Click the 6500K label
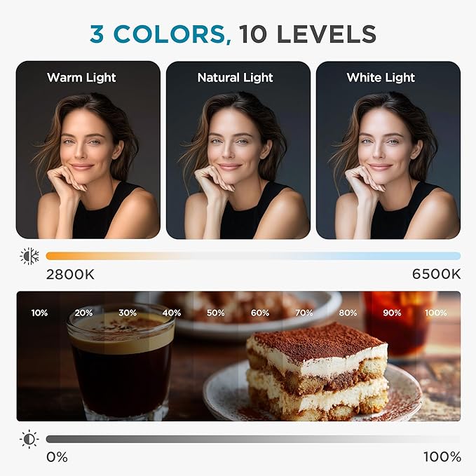Image resolution: width=476 pixels, height=476 pixels. point(436,274)
